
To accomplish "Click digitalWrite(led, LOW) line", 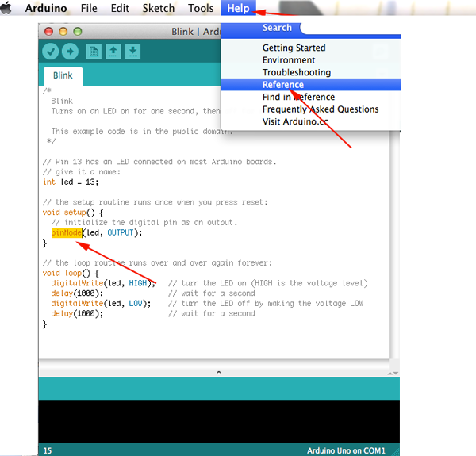I will [x=101, y=304].
